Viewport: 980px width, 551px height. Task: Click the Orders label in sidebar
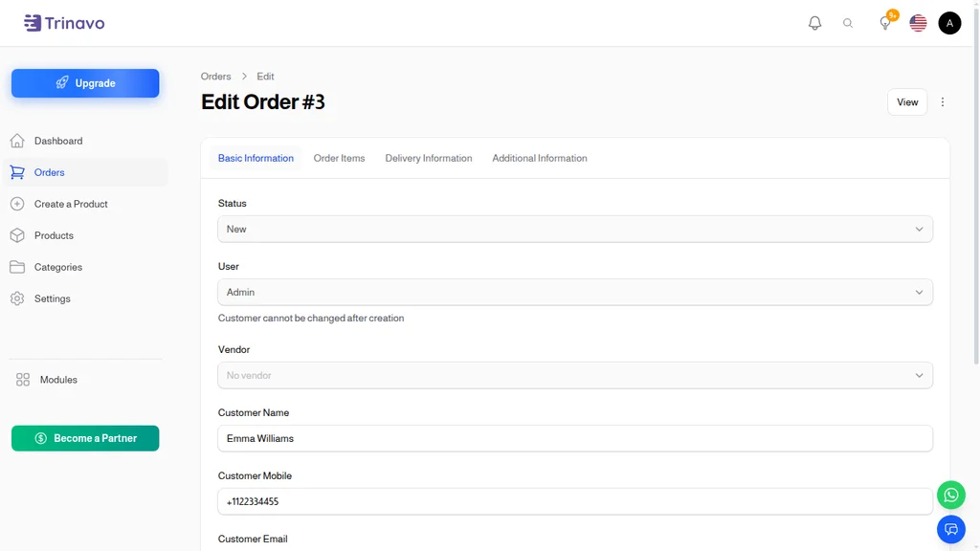(x=50, y=172)
